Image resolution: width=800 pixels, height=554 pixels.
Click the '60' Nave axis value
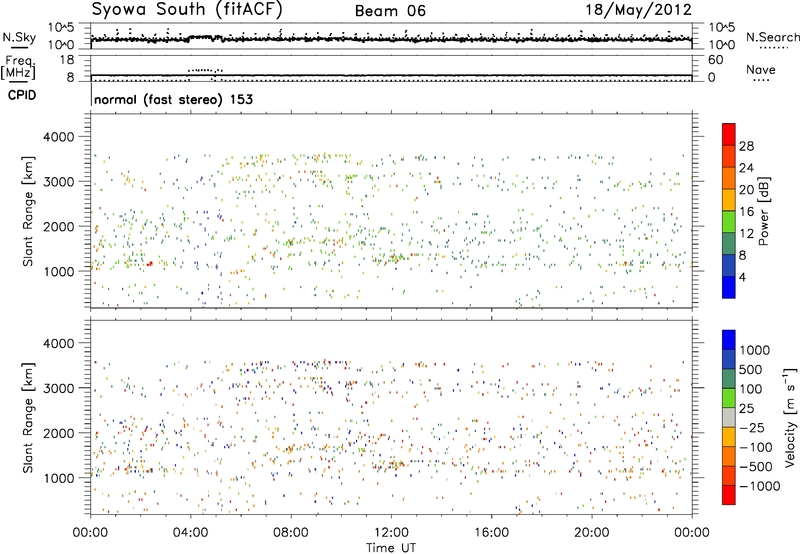coord(716,60)
